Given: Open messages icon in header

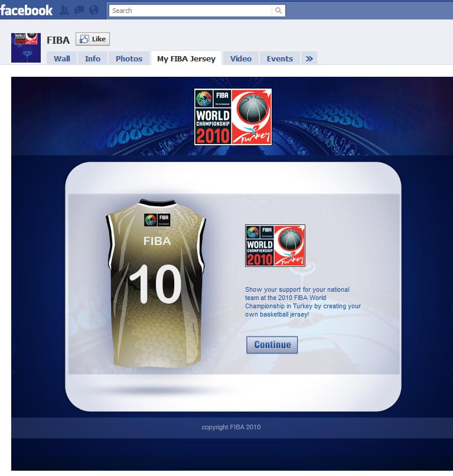Looking at the screenshot, I should [x=79, y=10].
